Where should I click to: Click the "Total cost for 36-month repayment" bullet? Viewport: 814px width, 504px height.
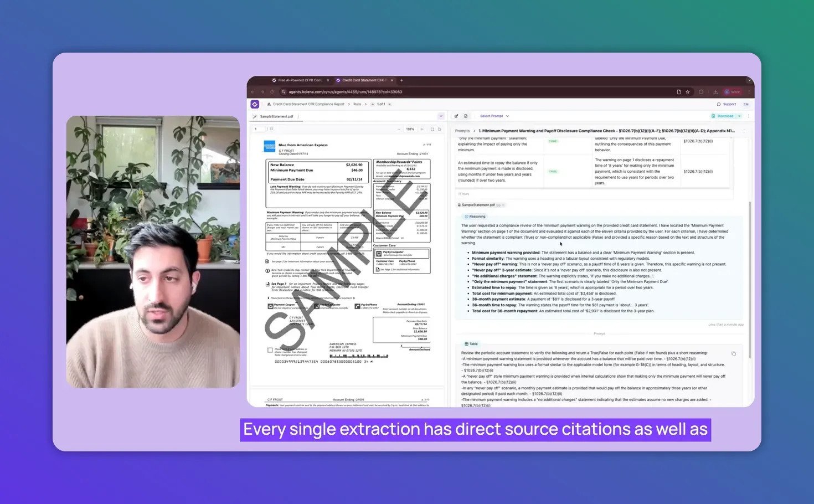563,311
